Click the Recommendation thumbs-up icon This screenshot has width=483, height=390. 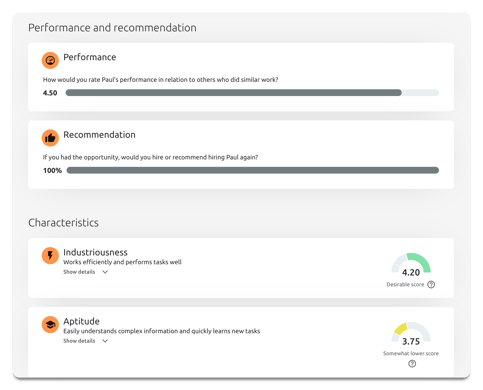50,138
